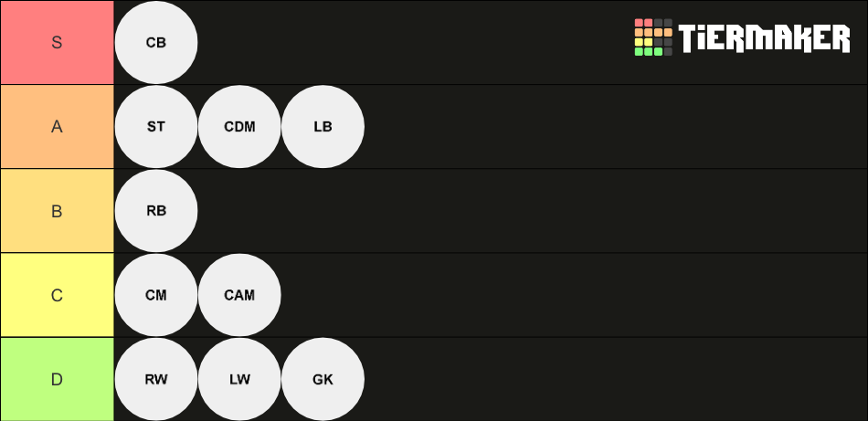
Task: Select the GK goalkeeper circle
Action: [x=323, y=379]
